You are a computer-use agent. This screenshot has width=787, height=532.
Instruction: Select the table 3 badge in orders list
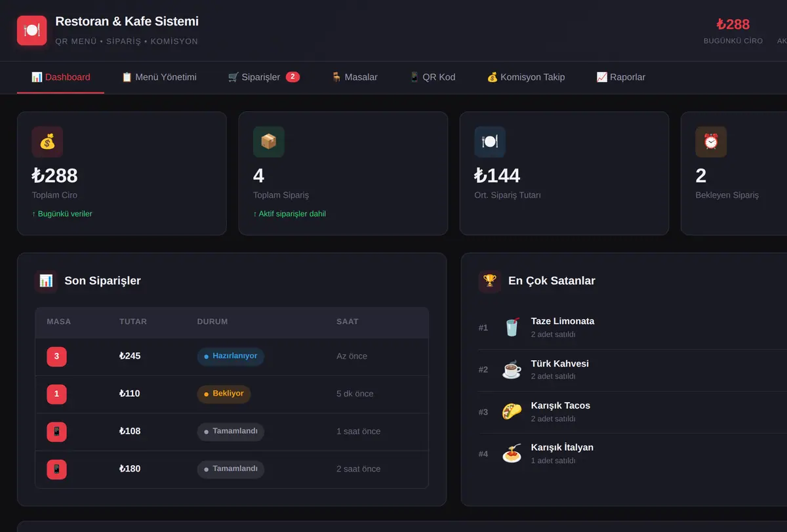point(56,357)
